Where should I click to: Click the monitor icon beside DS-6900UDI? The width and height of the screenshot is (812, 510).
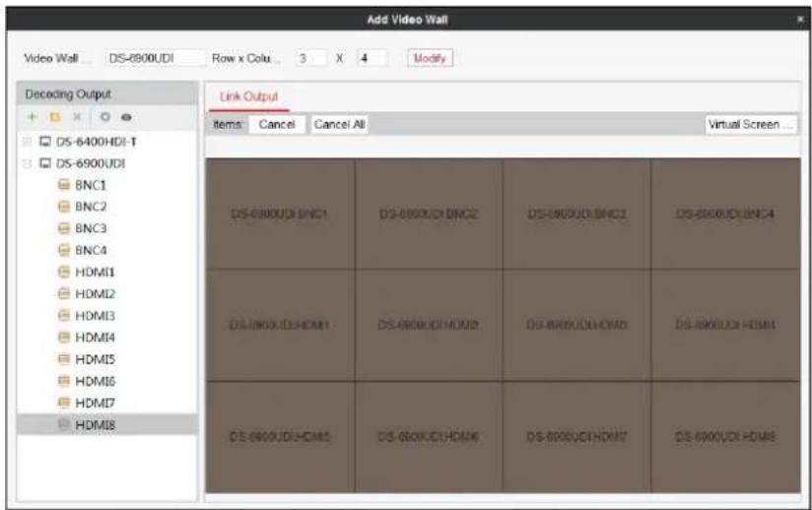pos(45,163)
